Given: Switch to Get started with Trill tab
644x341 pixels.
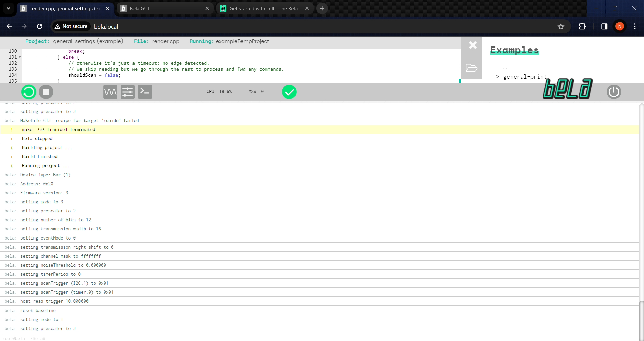Looking at the screenshot, I should point(263,9).
